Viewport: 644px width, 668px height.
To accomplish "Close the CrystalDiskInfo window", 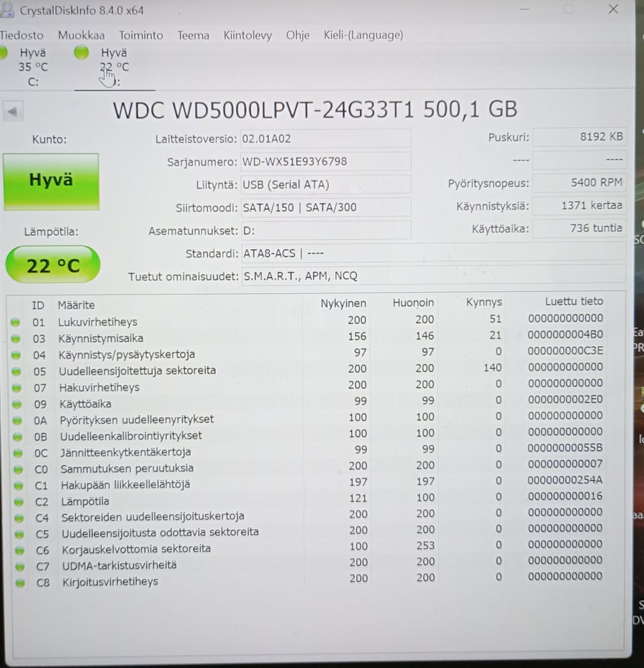I will pyautogui.click(x=613, y=9).
